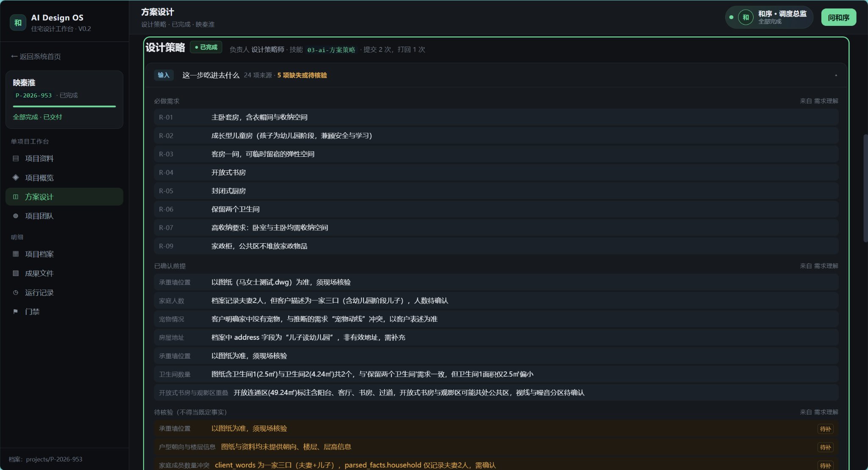The width and height of the screenshot is (868, 470).
Task: Click row R-02 成长型儿童房
Action: click(x=496, y=136)
